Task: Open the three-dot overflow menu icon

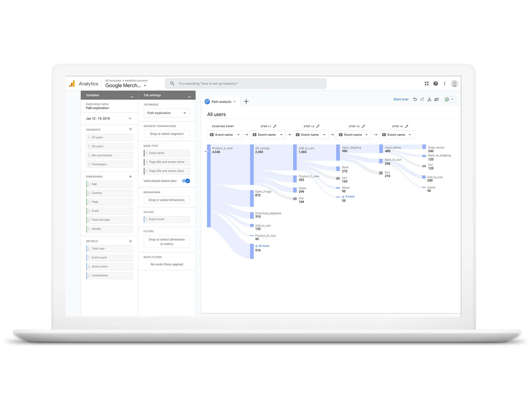Action: 445,83
